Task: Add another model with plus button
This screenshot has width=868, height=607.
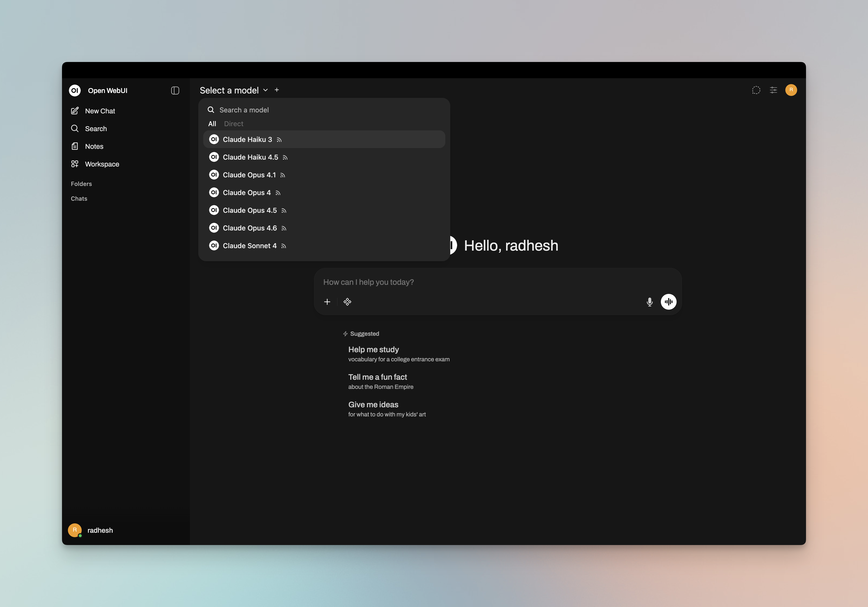Action: [x=277, y=90]
